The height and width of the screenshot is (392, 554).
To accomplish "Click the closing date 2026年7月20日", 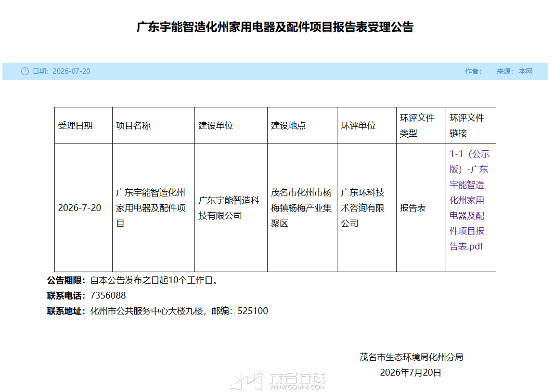I will pos(411,373).
